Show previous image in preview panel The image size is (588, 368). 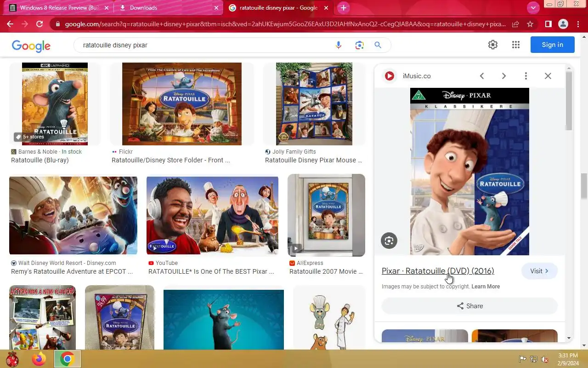click(x=482, y=76)
